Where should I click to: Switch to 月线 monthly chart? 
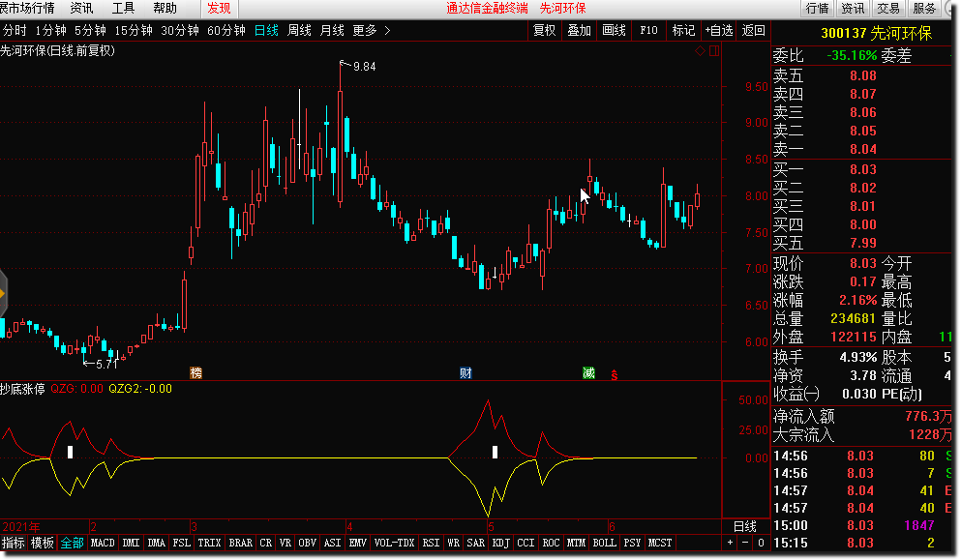[x=332, y=30]
